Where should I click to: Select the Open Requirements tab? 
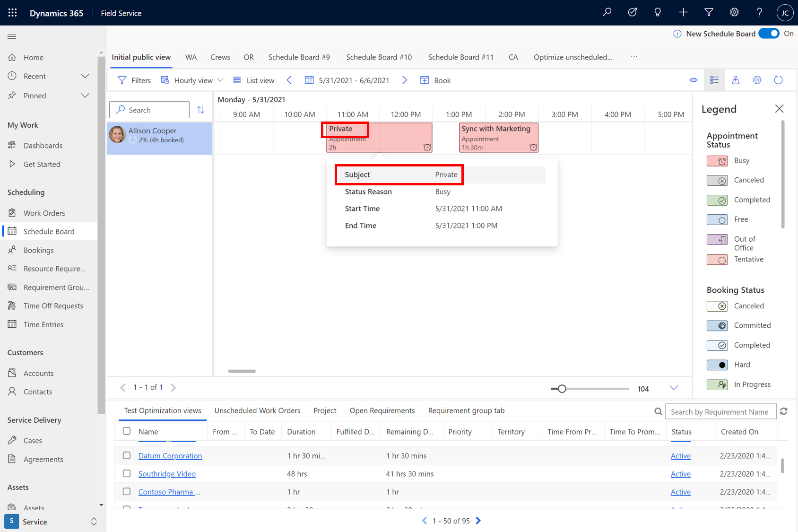point(382,410)
